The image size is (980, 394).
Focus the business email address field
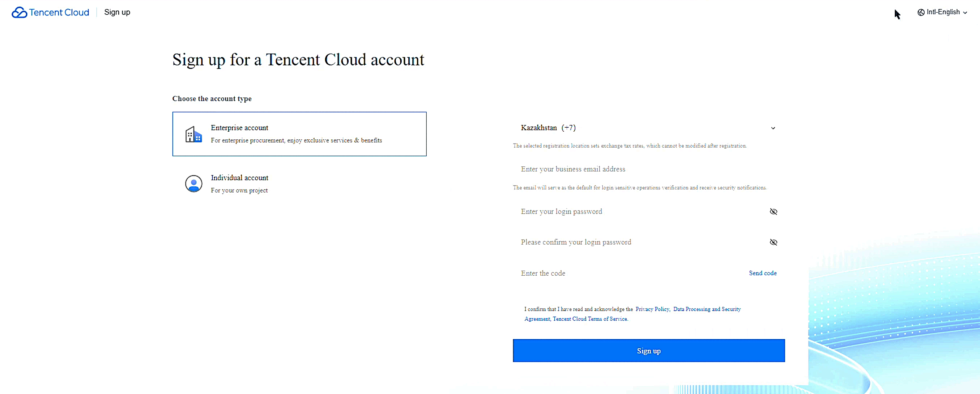pyautogui.click(x=649, y=169)
